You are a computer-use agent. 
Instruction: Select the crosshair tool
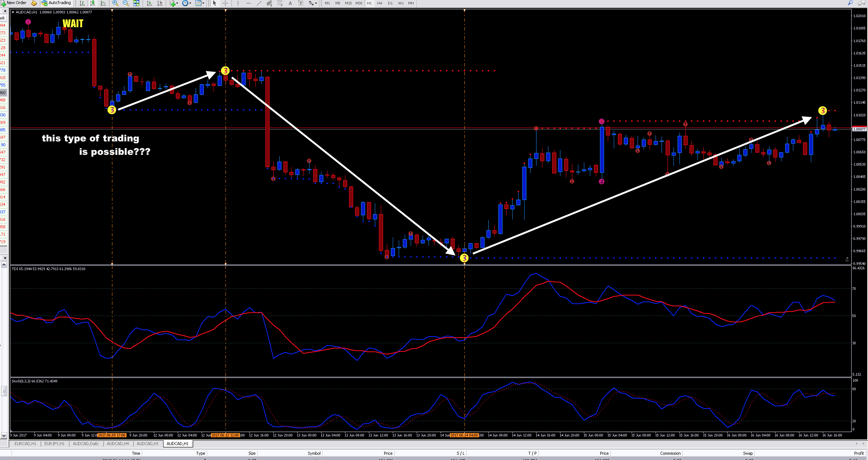[x=225, y=3]
